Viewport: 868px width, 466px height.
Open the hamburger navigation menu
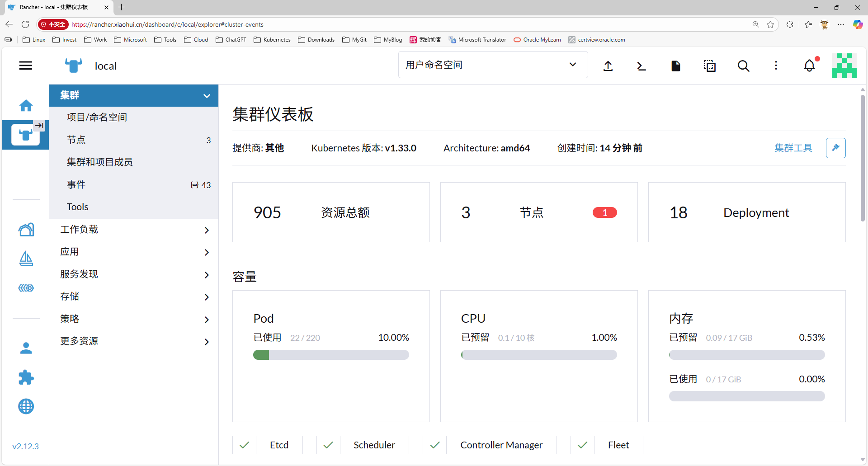coord(26,66)
